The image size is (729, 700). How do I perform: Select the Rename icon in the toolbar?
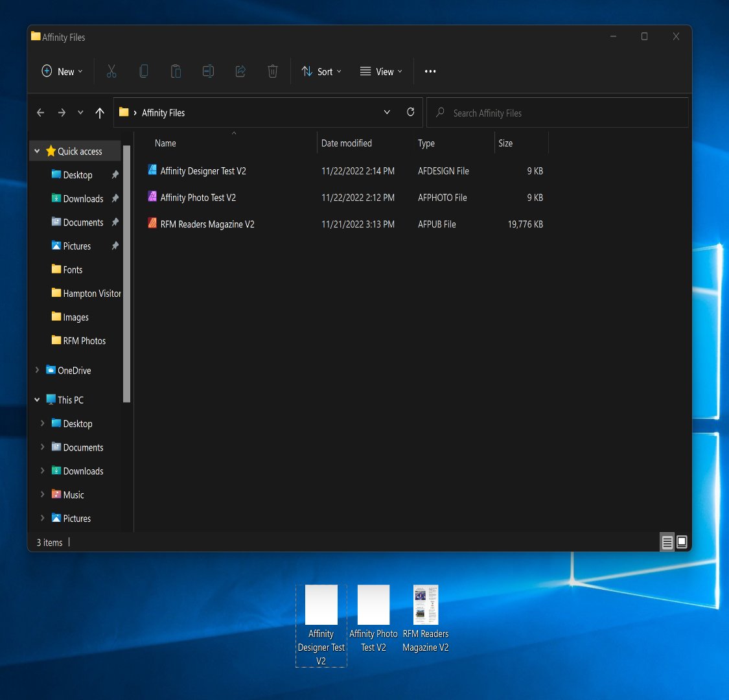pos(208,71)
